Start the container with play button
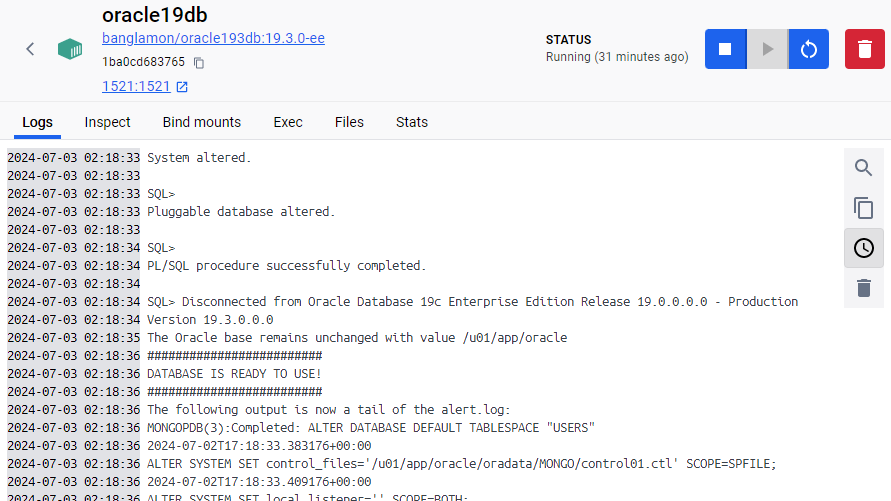The height and width of the screenshot is (501, 891). 767,49
